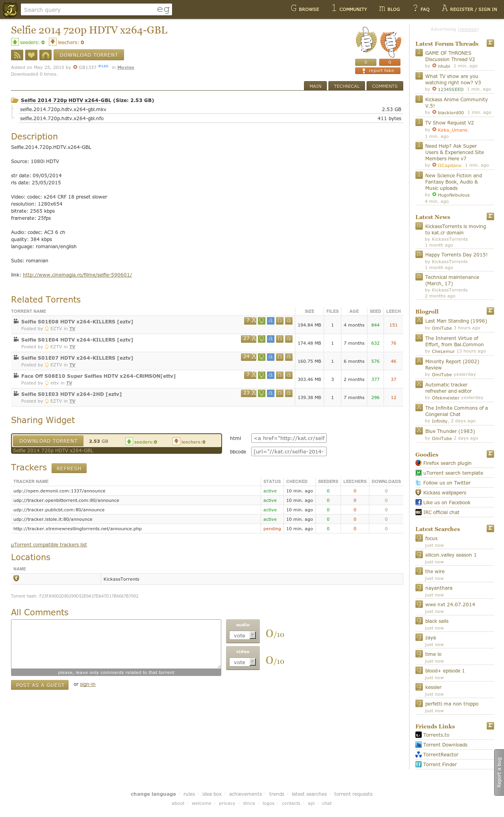The height and width of the screenshot is (817, 504).
Task: Open the Community menu in the header
Action: pyautogui.click(x=350, y=9)
